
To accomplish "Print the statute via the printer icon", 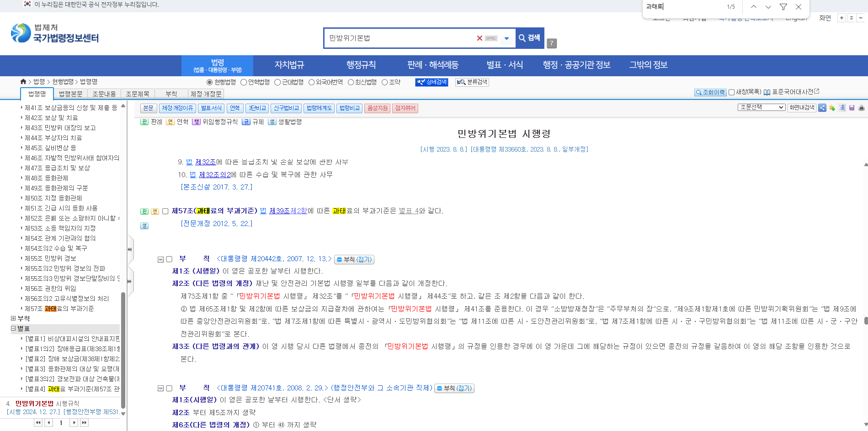I will [862, 108].
